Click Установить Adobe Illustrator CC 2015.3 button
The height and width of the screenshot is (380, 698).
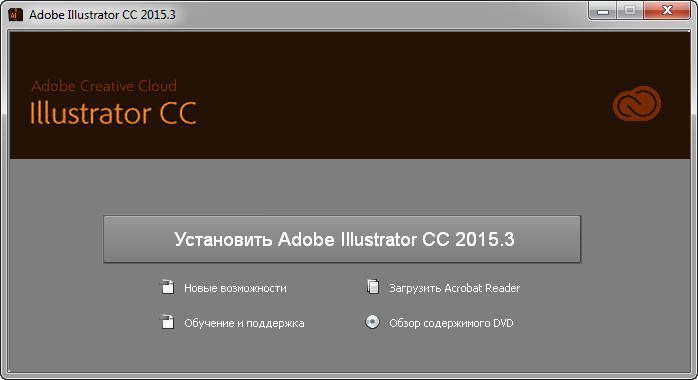pos(342,239)
